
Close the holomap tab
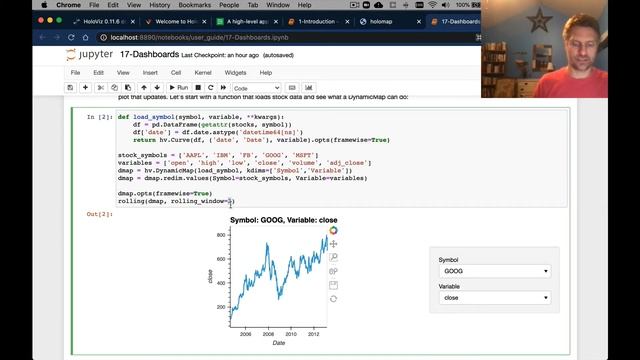[419, 22]
